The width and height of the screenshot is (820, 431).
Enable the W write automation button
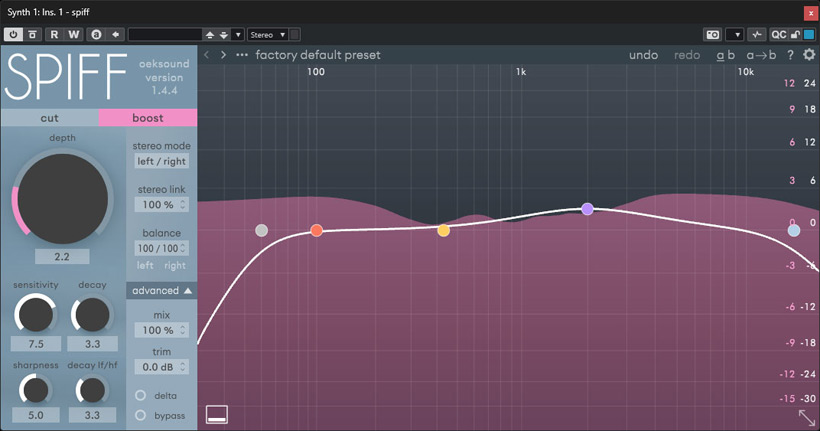(74, 35)
